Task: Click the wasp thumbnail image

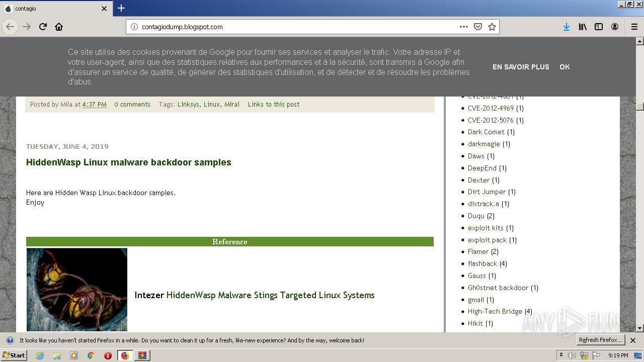Action: click(x=77, y=290)
